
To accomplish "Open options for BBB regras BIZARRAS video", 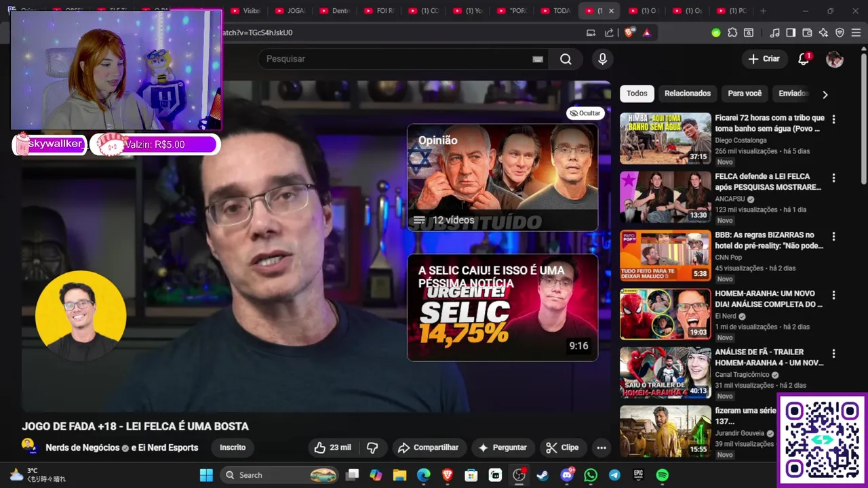I will point(833,237).
